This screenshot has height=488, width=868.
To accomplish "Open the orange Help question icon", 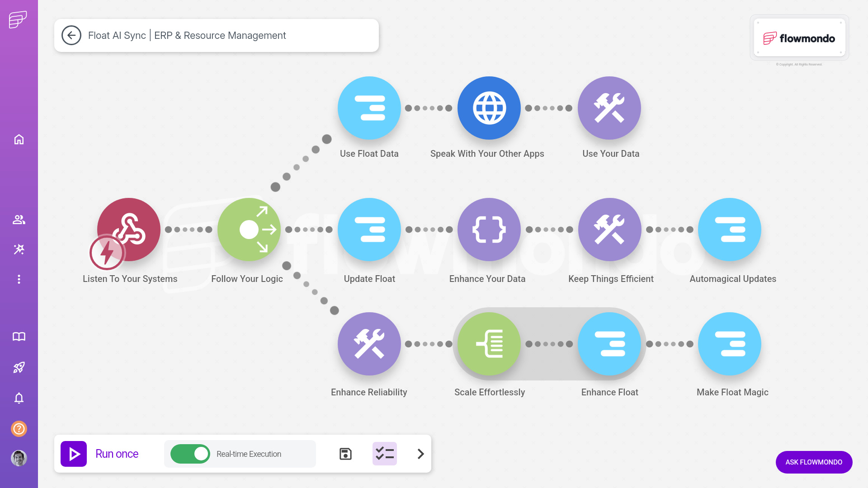I will tap(19, 428).
